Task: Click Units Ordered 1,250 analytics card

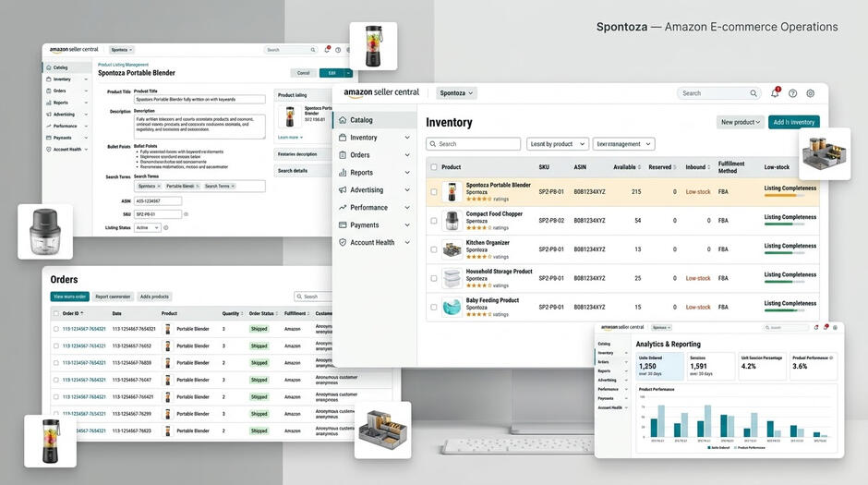Action: point(658,366)
